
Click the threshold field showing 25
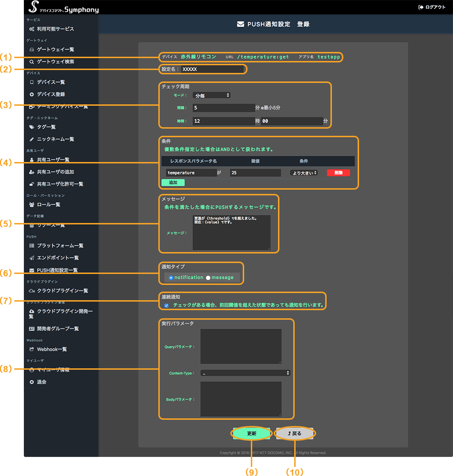255,173
